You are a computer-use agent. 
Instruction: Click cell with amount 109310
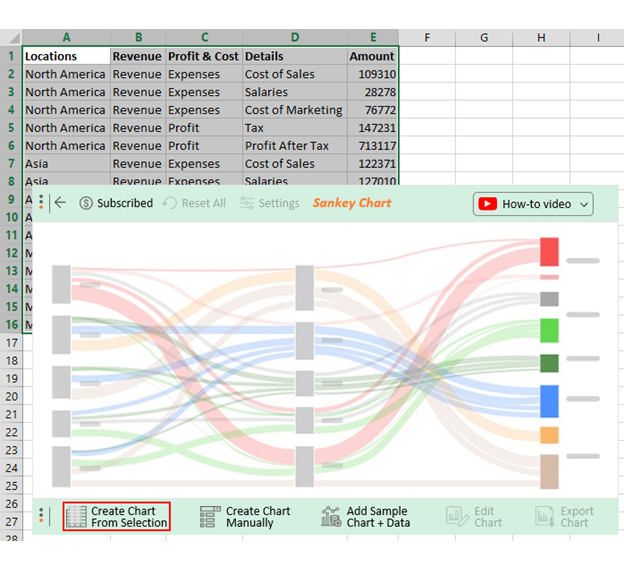tap(373, 74)
